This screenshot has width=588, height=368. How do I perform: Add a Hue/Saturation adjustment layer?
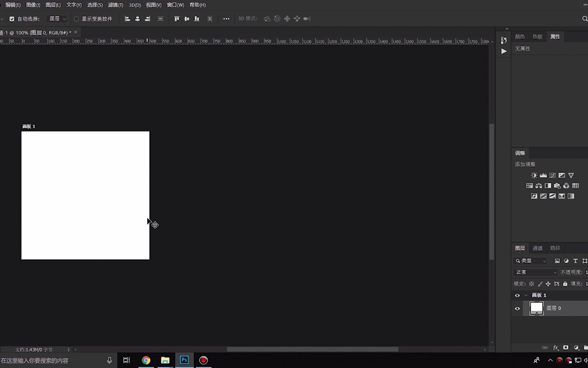tap(529, 186)
